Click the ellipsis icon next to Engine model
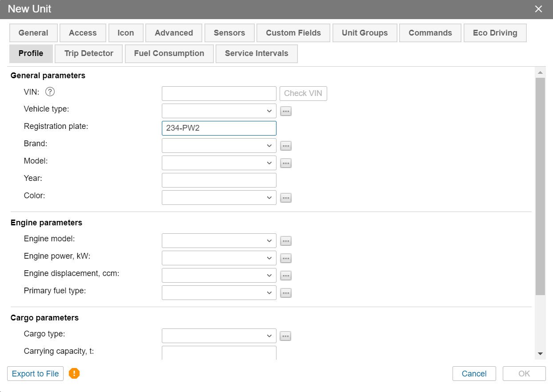This screenshot has height=392, width=553. pos(286,241)
